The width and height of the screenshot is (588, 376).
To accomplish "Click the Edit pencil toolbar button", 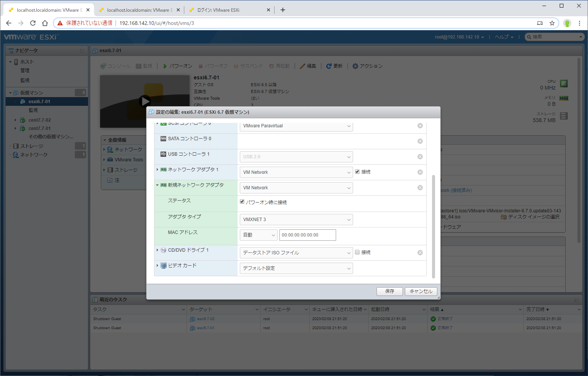I will tap(308, 66).
